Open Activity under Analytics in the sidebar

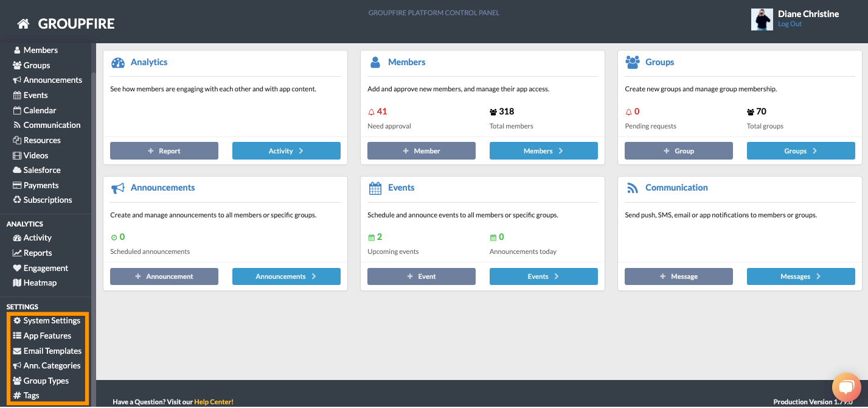coord(32,237)
